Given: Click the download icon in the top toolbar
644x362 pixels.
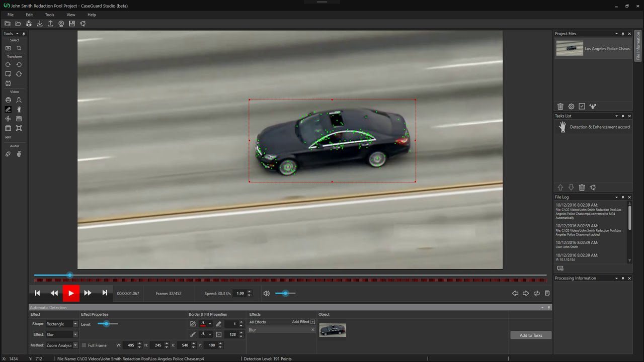Looking at the screenshot, I should coord(40,23).
